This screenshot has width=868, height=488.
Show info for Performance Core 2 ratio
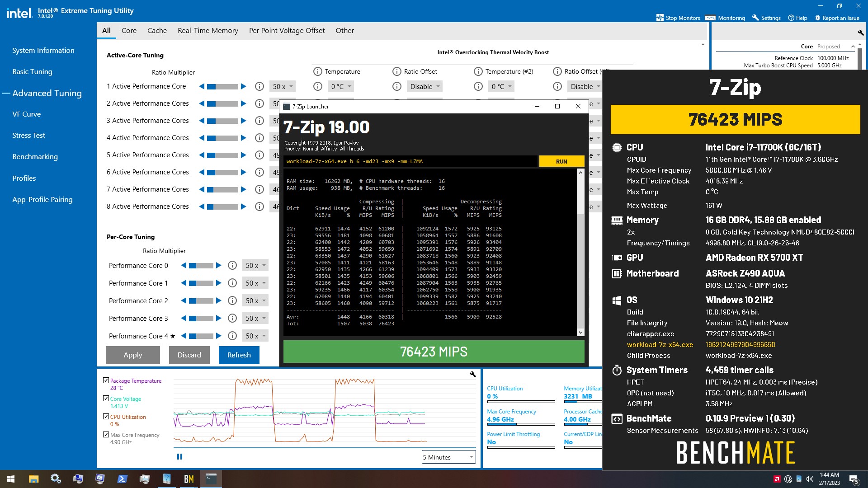232,301
